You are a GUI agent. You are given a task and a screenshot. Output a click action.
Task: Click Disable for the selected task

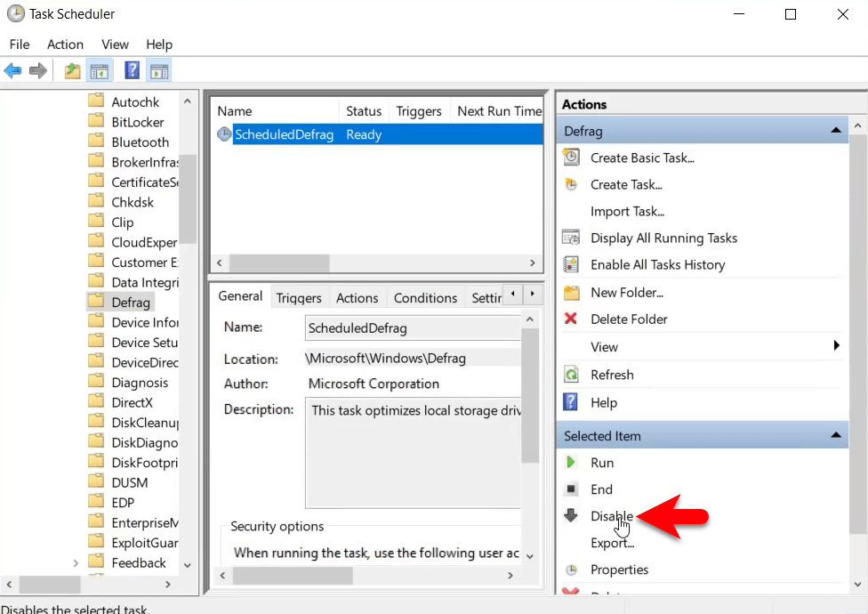point(612,516)
